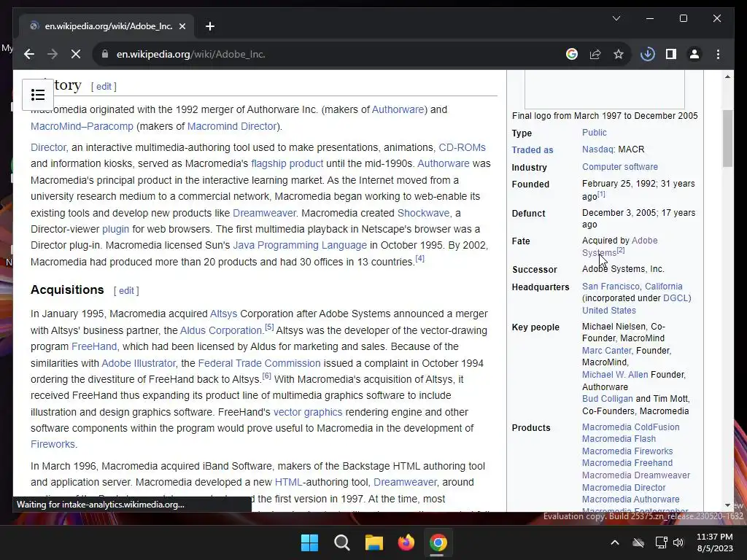
Task: Open the San Francisco link
Action: (611, 287)
